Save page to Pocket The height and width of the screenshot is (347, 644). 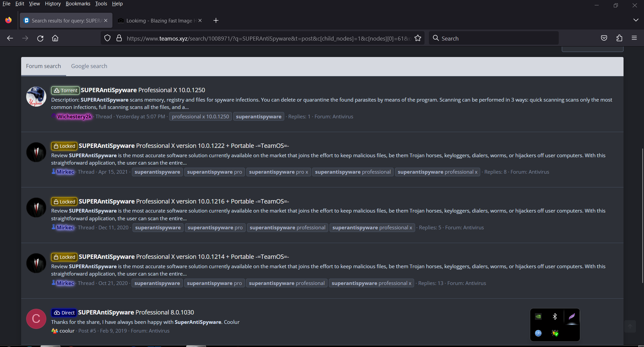[604, 38]
